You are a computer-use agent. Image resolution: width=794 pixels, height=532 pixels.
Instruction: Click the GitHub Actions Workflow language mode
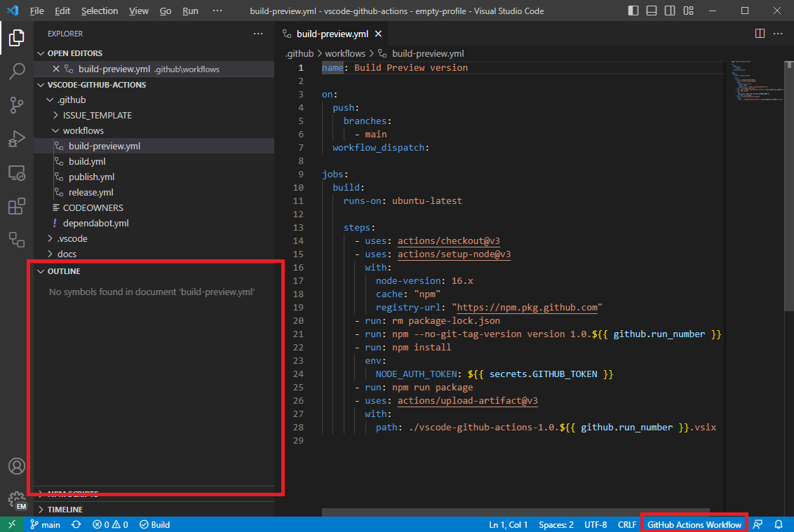pyautogui.click(x=694, y=524)
